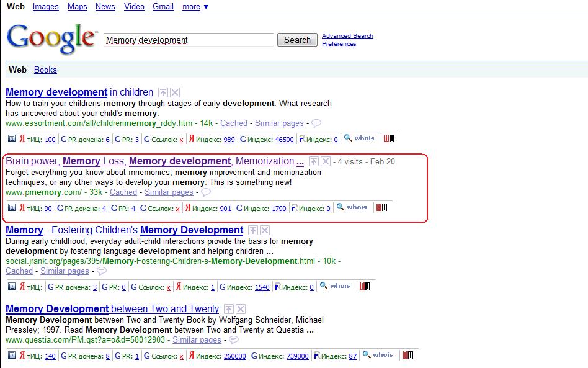The image size is (588, 368).
Task: Promote the 'Fostering Children's Memory Development' result
Action: (253, 230)
